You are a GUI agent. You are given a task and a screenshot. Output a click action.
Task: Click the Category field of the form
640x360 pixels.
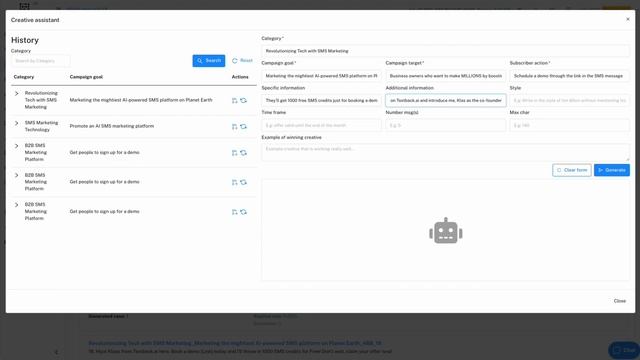pos(445,51)
